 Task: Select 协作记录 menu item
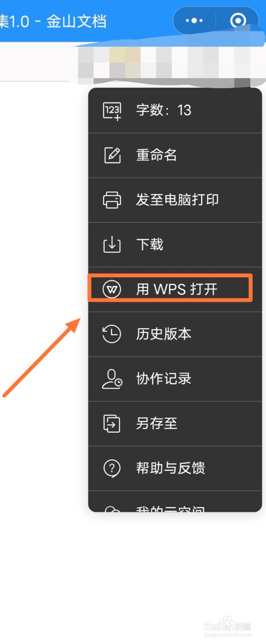pos(175,379)
